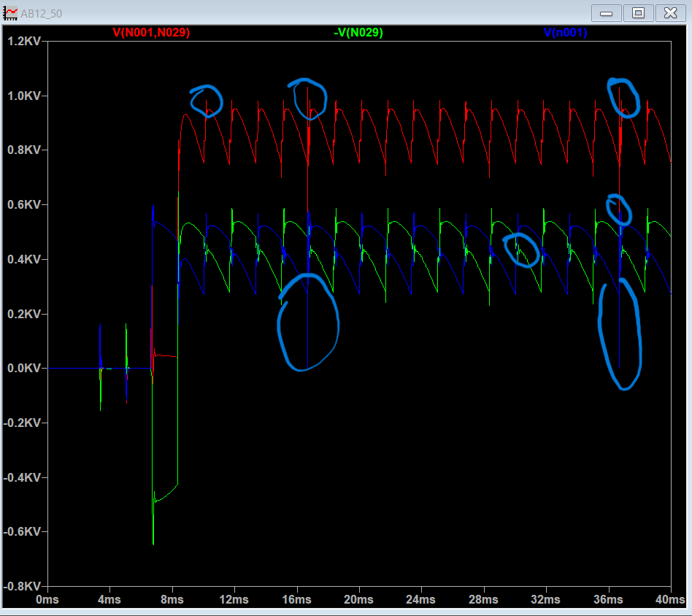This screenshot has width=692, height=616.
Task: Click the -0.8KV vertical axis label
Action: [22, 586]
